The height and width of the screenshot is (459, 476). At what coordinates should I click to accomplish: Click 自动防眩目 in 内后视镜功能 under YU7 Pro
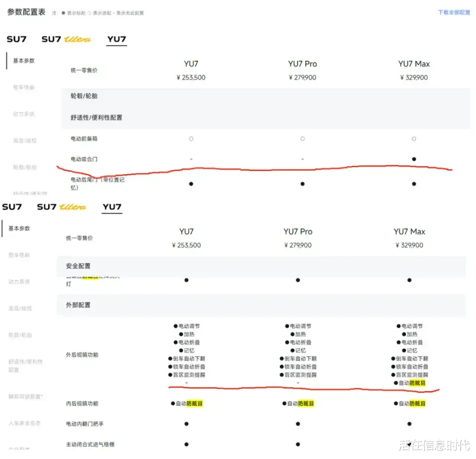tap(298, 403)
